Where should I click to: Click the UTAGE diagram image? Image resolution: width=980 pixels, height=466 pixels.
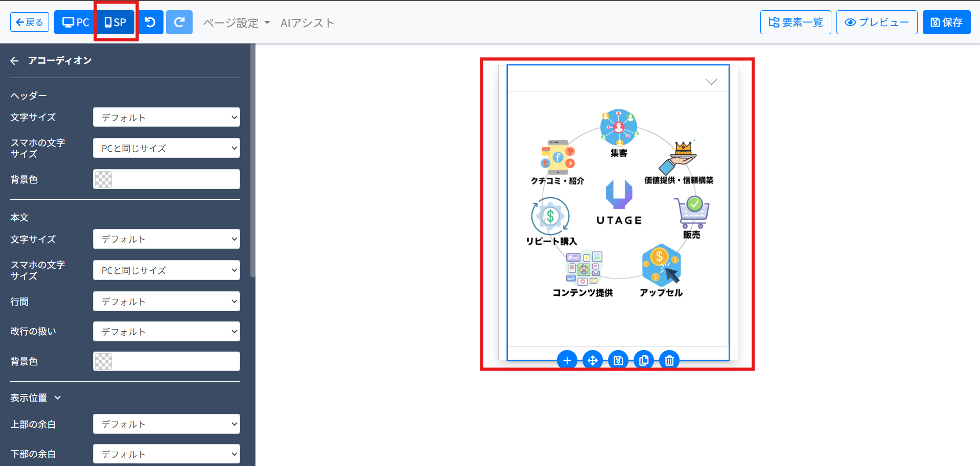tap(619, 203)
